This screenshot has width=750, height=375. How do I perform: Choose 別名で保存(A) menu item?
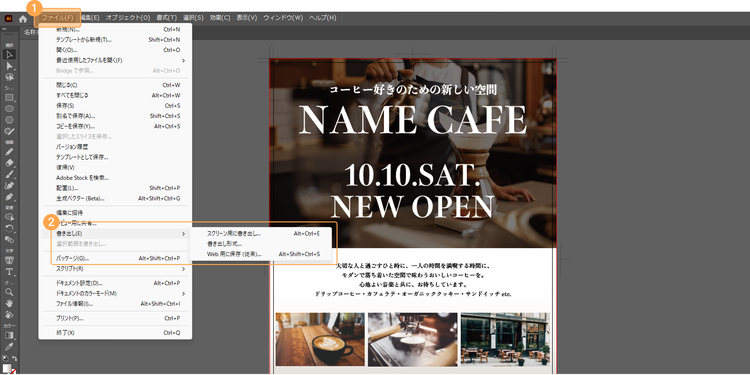[115, 116]
